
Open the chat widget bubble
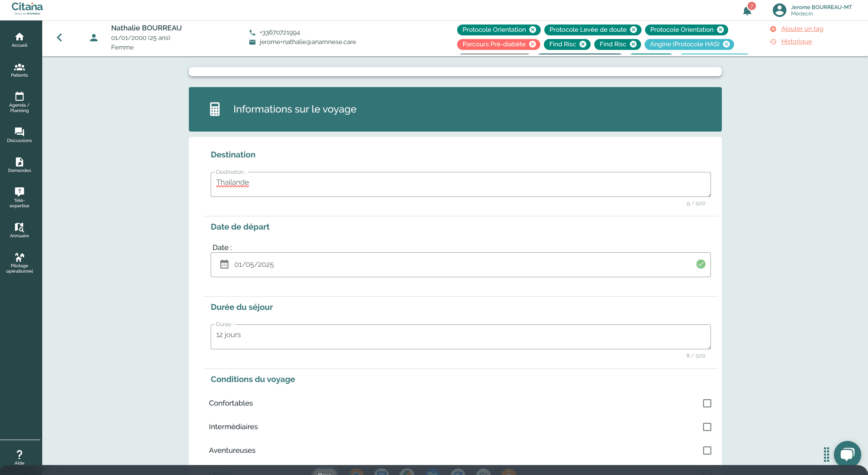pos(847,454)
